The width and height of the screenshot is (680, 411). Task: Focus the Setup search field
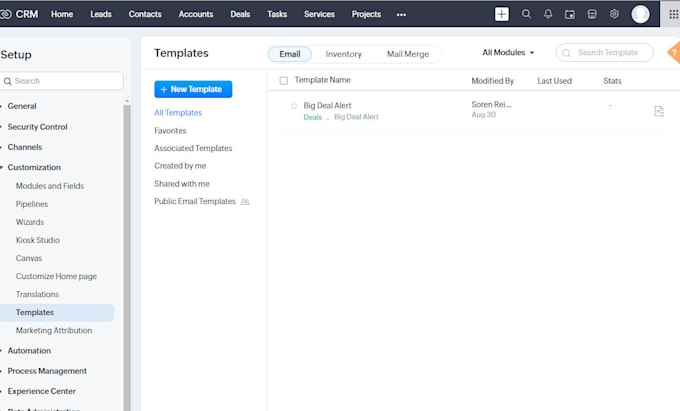click(x=62, y=81)
